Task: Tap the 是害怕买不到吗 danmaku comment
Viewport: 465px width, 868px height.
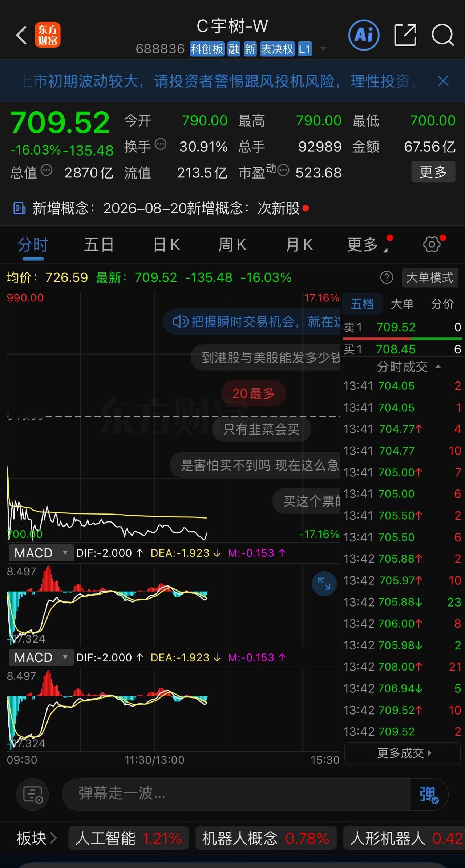Action: tap(255, 465)
